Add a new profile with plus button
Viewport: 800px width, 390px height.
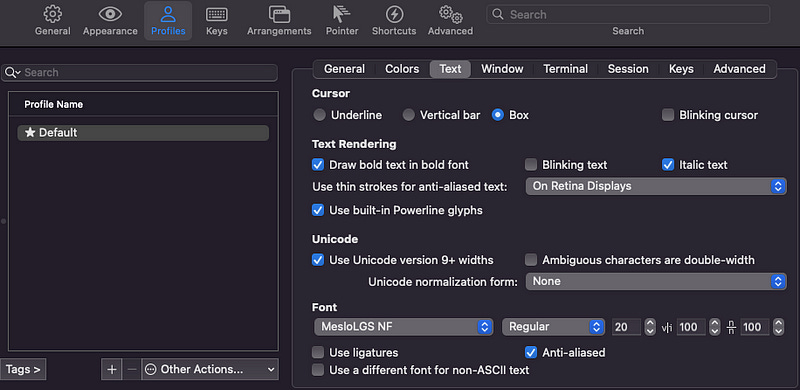coord(112,369)
